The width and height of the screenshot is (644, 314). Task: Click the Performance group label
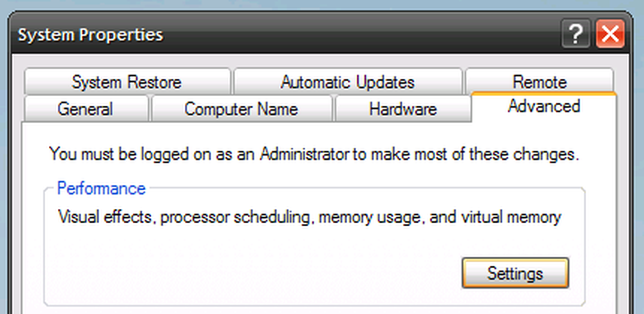[102, 189]
